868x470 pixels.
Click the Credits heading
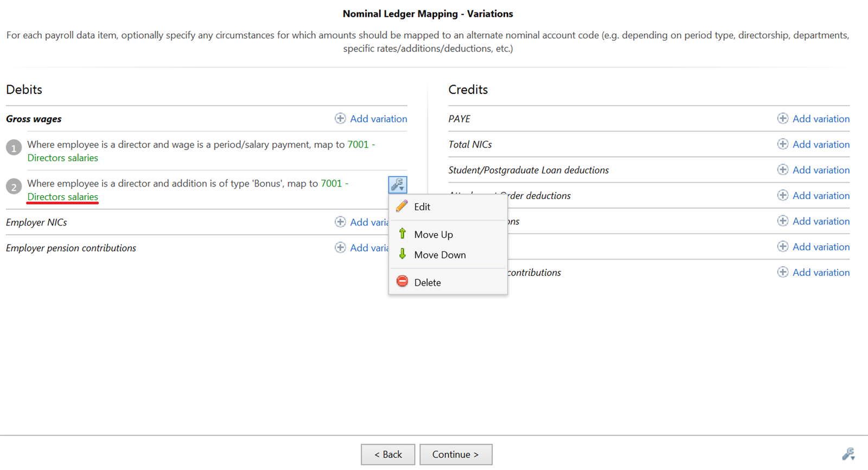[468, 89]
